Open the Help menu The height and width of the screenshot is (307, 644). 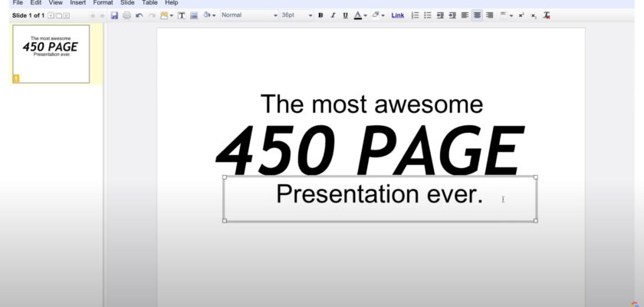(171, 3)
